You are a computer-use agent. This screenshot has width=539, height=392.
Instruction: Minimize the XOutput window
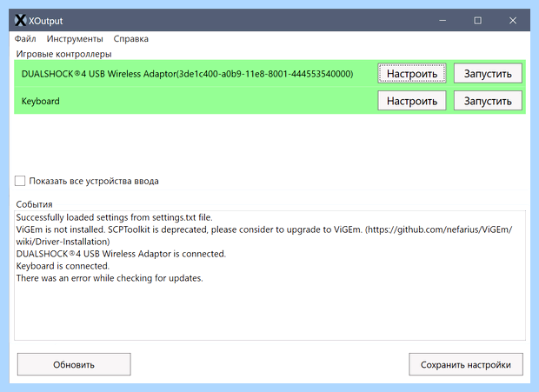tap(443, 21)
